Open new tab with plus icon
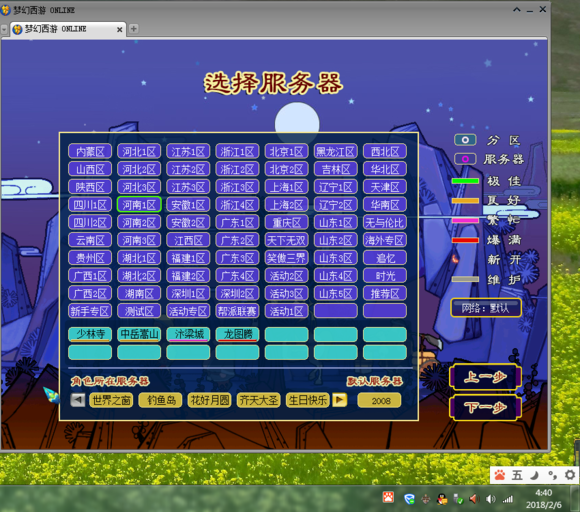The height and width of the screenshot is (512, 580). tap(134, 28)
